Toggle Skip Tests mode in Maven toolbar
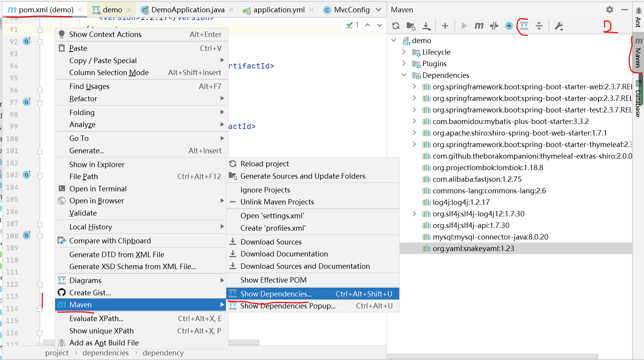The image size is (644, 360). tap(494, 25)
